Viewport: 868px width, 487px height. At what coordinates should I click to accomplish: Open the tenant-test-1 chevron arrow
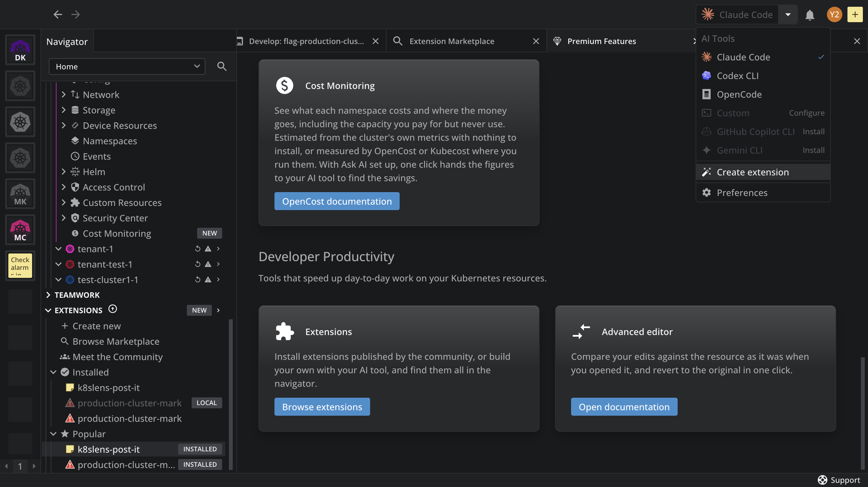click(218, 264)
